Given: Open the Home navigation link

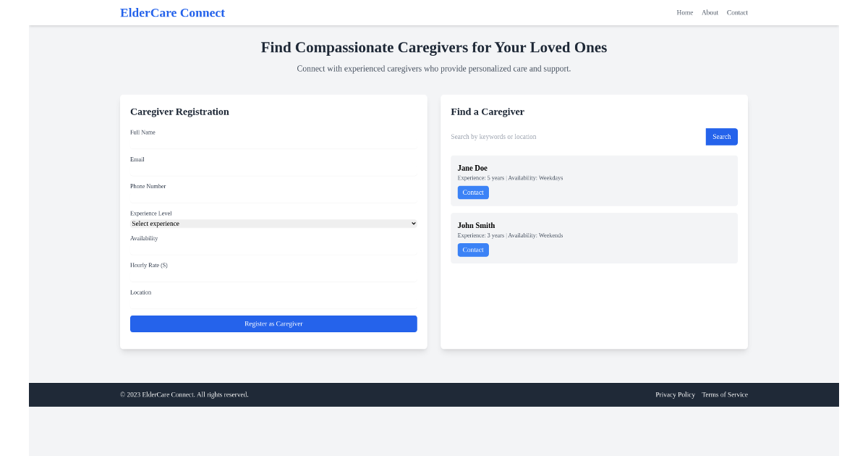Looking at the screenshot, I should tap(684, 12).
